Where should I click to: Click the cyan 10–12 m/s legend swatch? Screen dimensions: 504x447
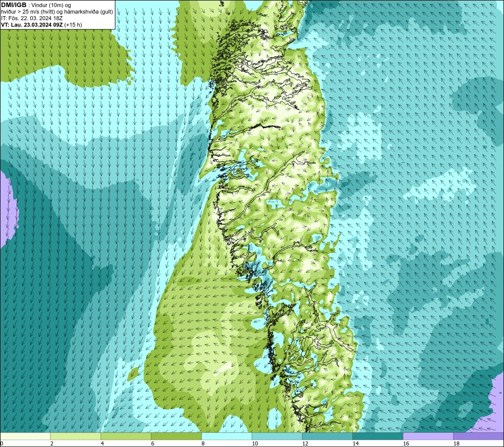[277, 436]
